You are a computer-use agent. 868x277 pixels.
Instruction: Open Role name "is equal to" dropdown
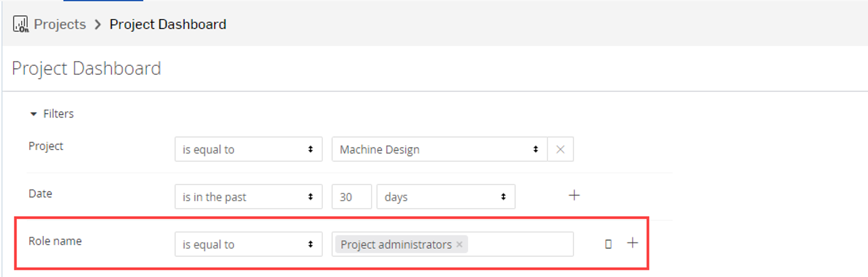pos(248,244)
